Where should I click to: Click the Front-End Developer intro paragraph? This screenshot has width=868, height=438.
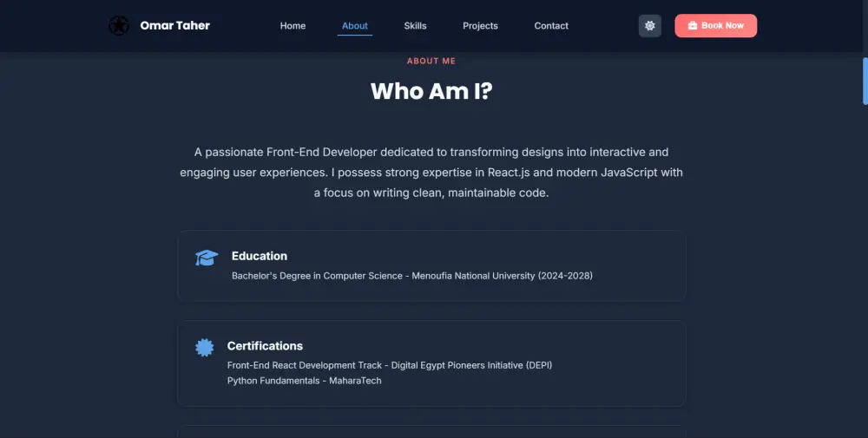(x=431, y=172)
